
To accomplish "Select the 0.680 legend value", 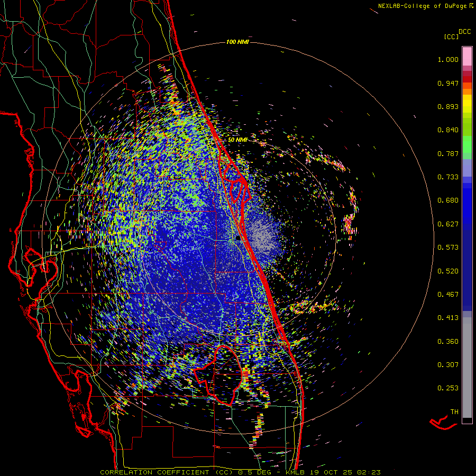I will (448, 200).
